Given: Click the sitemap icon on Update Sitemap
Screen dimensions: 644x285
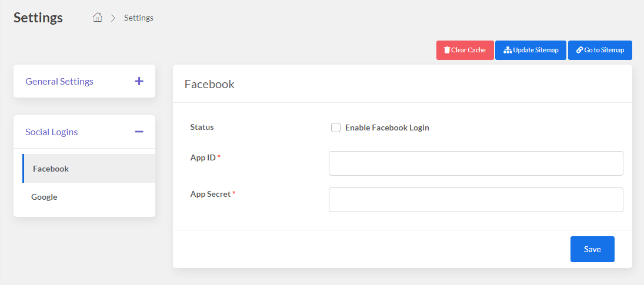Looking at the screenshot, I should 507,50.
